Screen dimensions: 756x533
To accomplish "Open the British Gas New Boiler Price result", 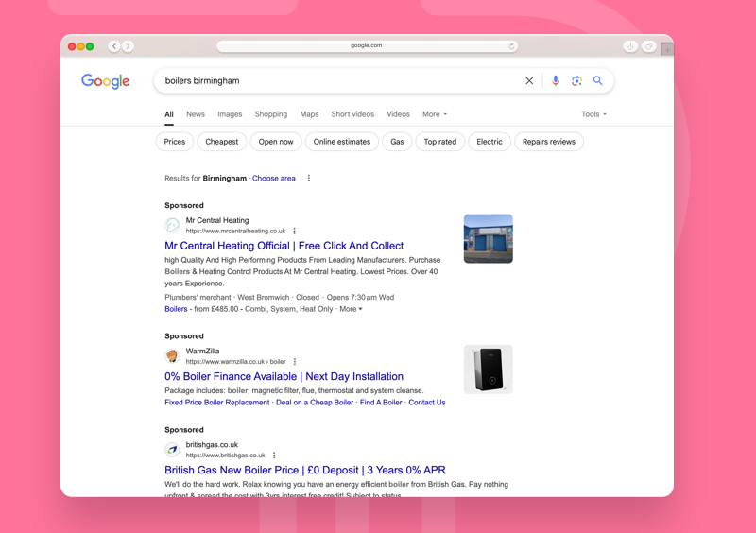I will tap(304, 470).
